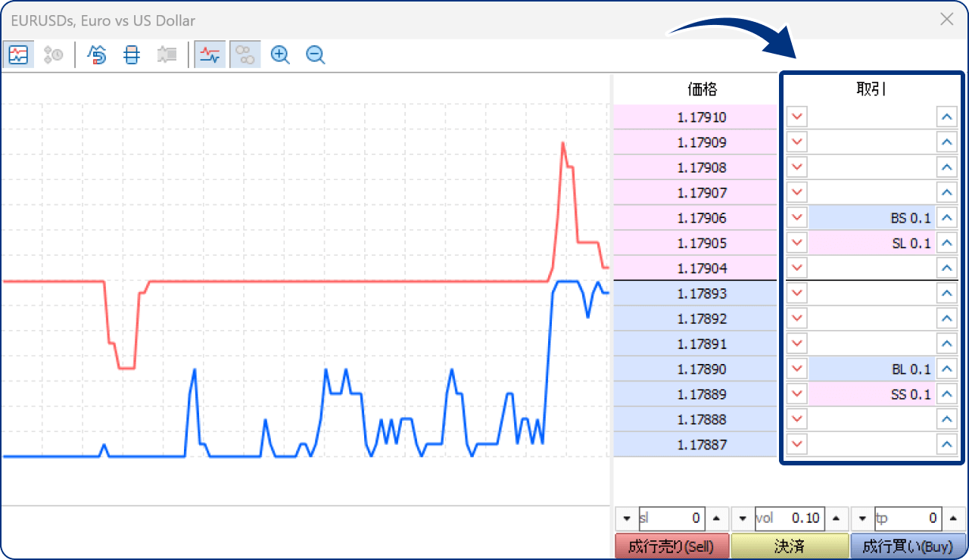Click red sell arrow at 1.17888
Viewport: 969px width, 560px height.
797,419
